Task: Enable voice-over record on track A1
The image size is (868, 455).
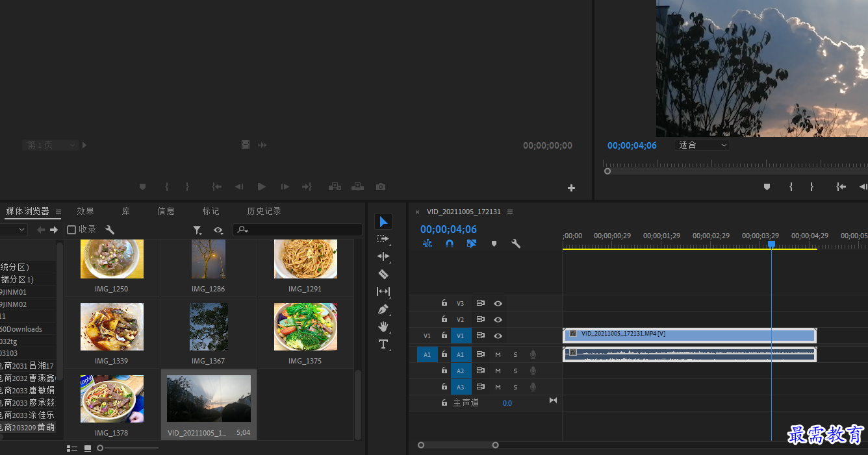Action: (533, 354)
